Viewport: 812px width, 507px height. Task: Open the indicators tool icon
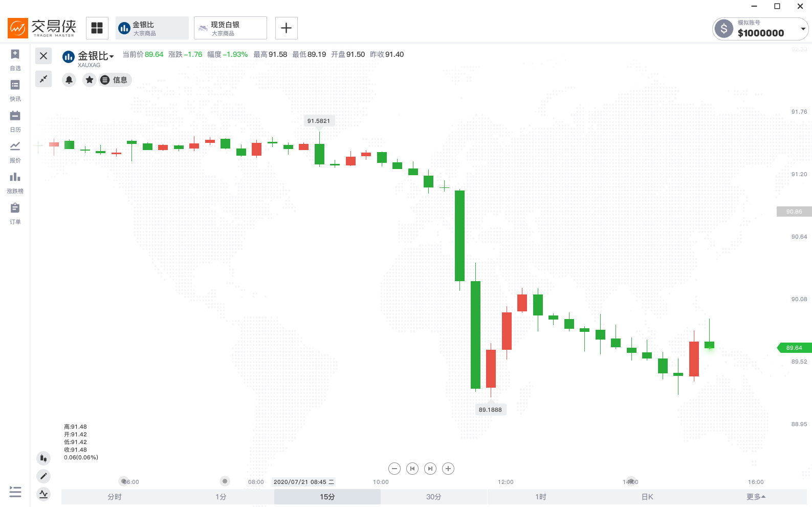tap(43, 494)
